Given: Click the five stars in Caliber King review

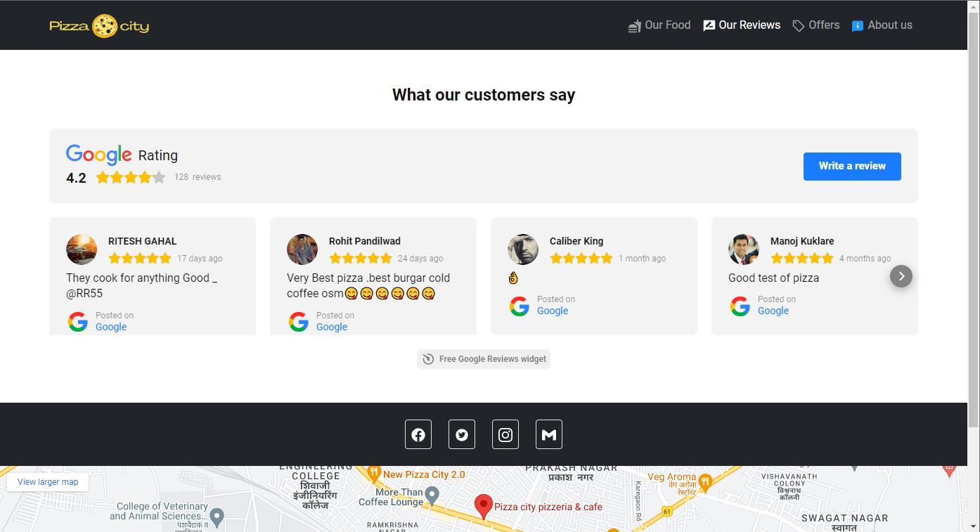Looking at the screenshot, I should click(x=581, y=258).
